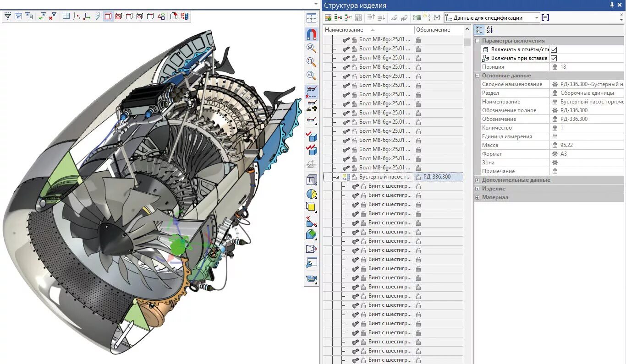The width and height of the screenshot is (626, 364).
Task: Toggle Включать при вставке checkbox
Action: [x=554, y=58]
